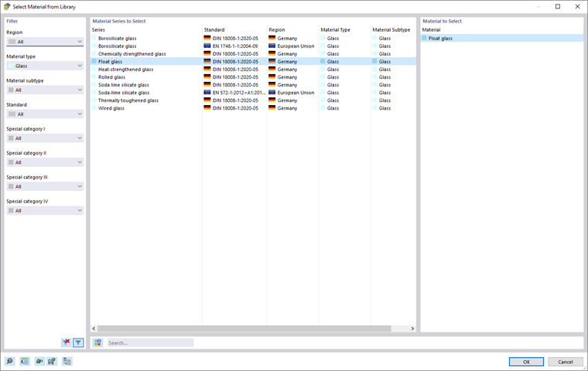The image size is (588, 371).
Task: Open the units and decimal places icon
Action: pyautogui.click(x=25, y=361)
